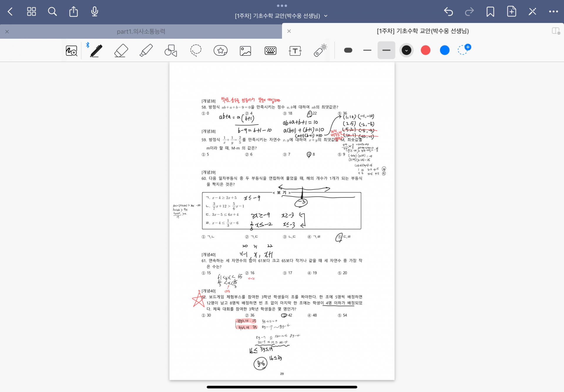The height and width of the screenshot is (392, 564).
Task: Tap the < 보 기 > heading
Action: click(282, 193)
